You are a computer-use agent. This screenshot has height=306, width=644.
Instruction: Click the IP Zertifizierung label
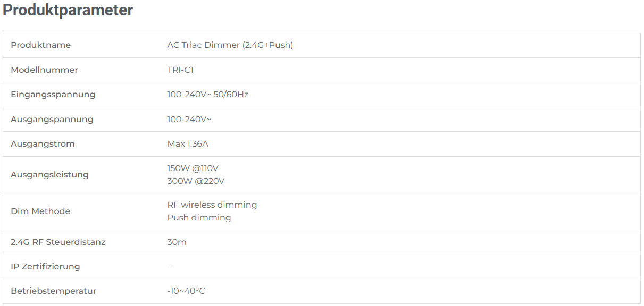click(45, 266)
